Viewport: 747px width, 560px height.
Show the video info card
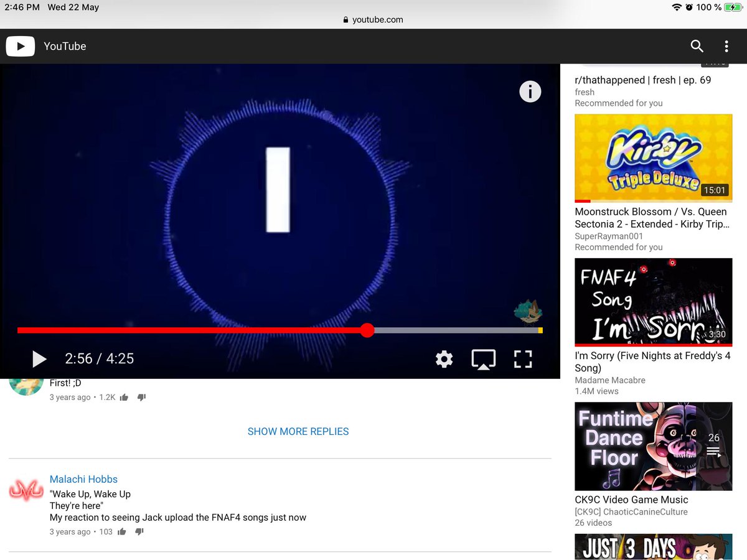click(x=530, y=91)
